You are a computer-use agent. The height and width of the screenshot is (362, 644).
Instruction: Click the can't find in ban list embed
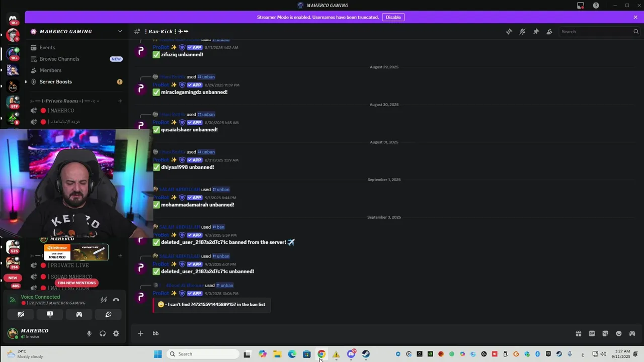(x=212, y=305)
